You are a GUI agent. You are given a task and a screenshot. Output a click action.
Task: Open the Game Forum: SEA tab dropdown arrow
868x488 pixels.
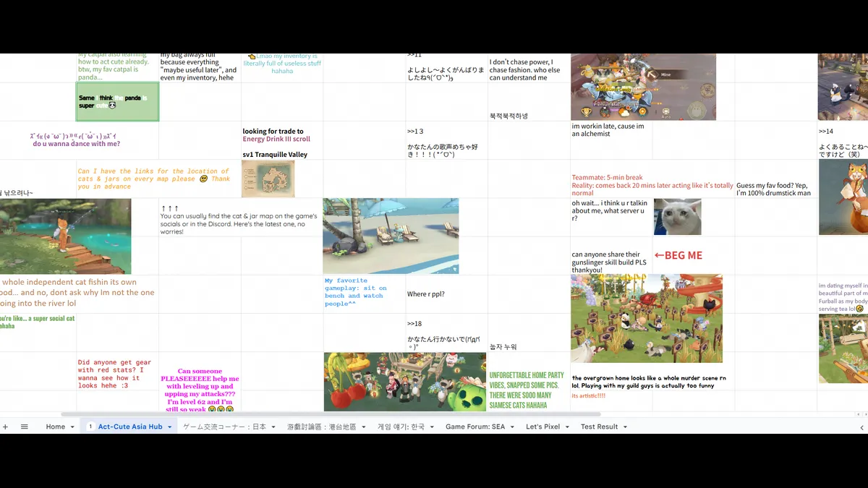(x=513, y=427)
